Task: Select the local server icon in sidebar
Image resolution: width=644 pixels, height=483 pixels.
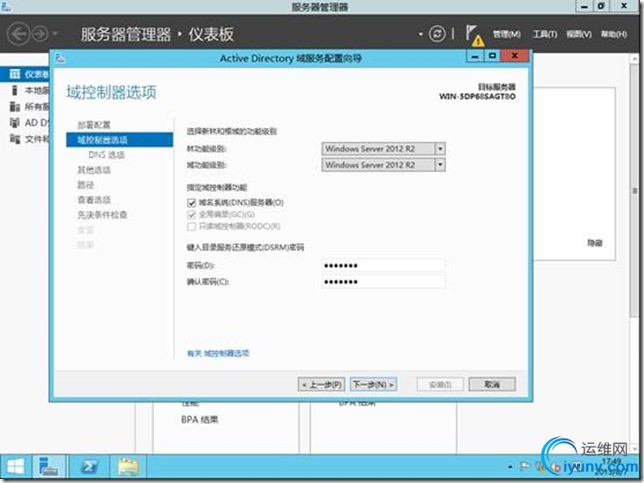Action: [15, 90]
